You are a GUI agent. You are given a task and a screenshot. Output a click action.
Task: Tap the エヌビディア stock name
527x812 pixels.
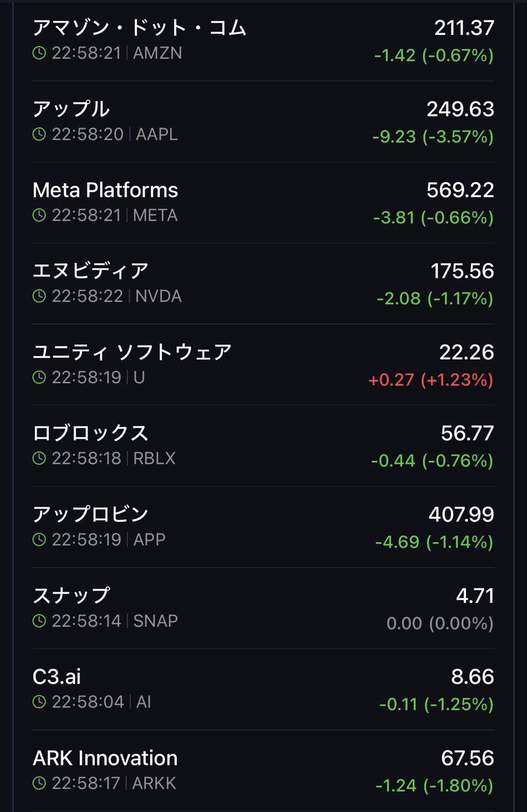click(x=91, y=271)
